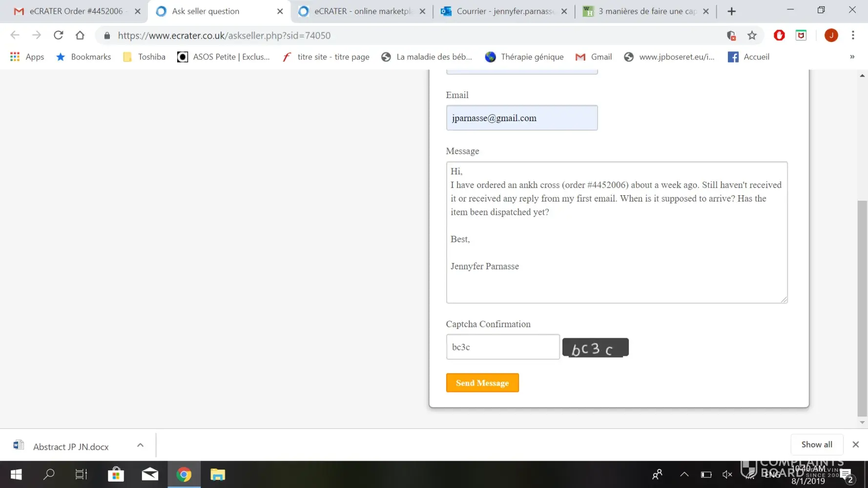Open La maladie des béb... bookmark
This screenshot has width=868, height=488.
click(427, 57)
